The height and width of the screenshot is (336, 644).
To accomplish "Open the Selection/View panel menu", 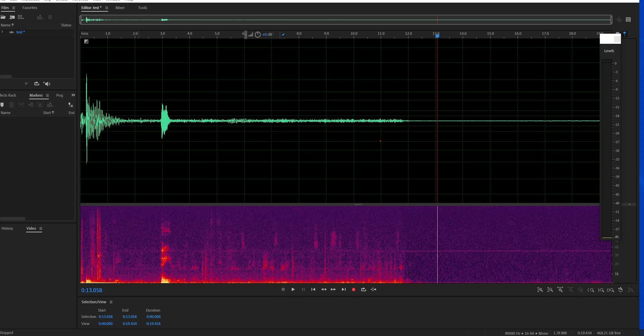I will coord(111,302).
